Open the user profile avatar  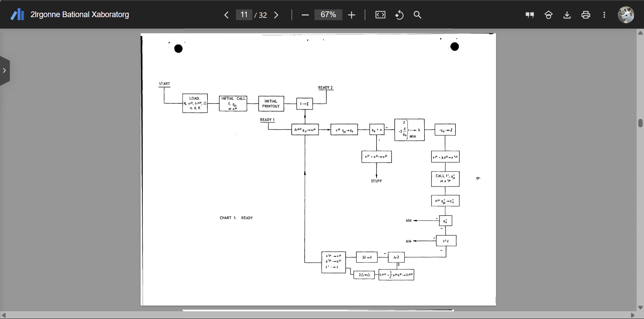pyautogui.click(x=626, y=15)
